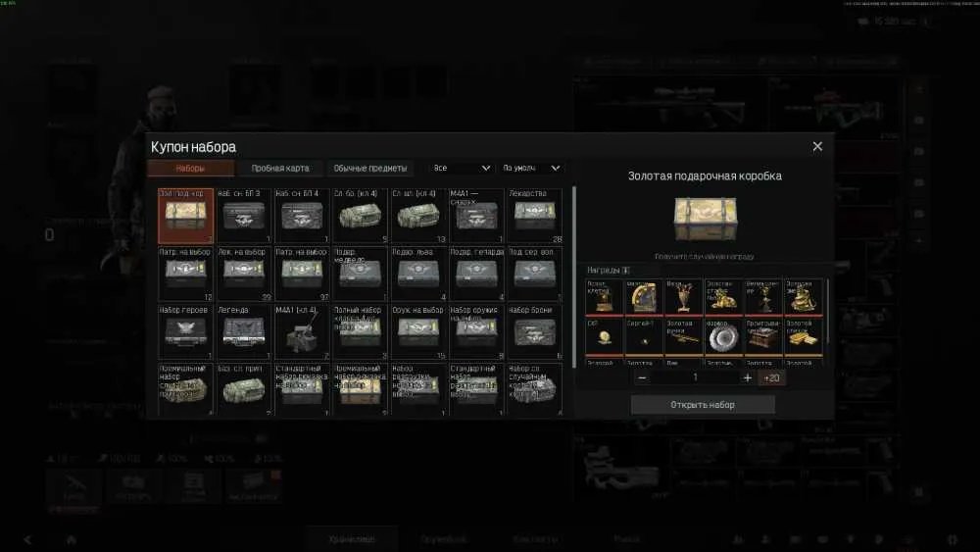Image resolution: width=980 pixels, height=552 pixels.
Task: Choose the Легенда set case
Action: click(x=244, y=332)
